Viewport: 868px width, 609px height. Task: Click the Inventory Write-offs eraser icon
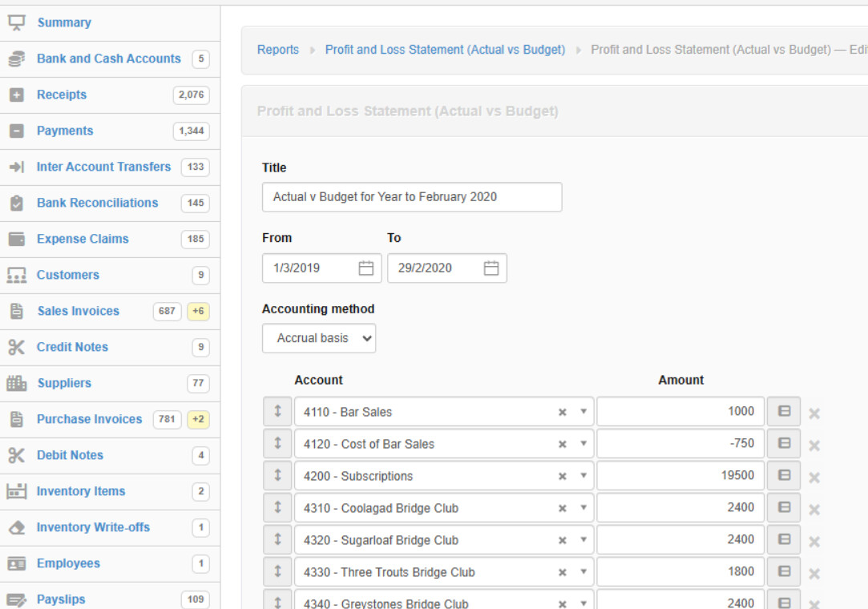[17, 527]
